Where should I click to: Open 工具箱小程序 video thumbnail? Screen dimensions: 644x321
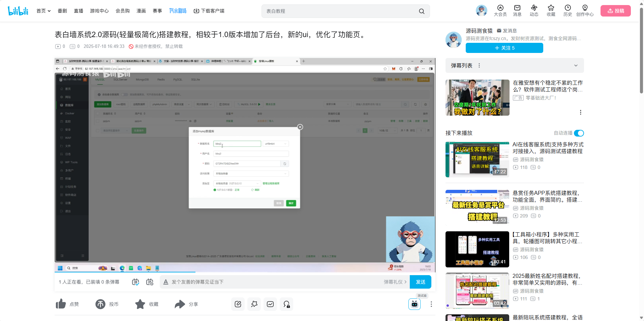coord(477,249)
